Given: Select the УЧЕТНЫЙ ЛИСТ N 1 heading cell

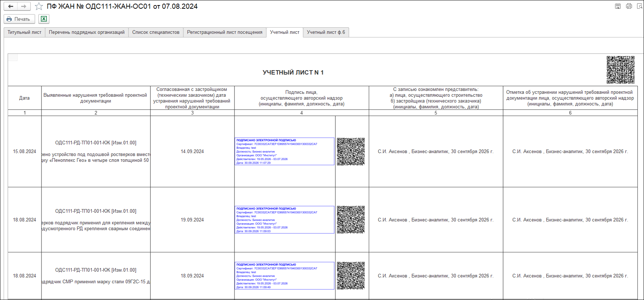Looking at the screenshot, I should [x=293, y=72].
